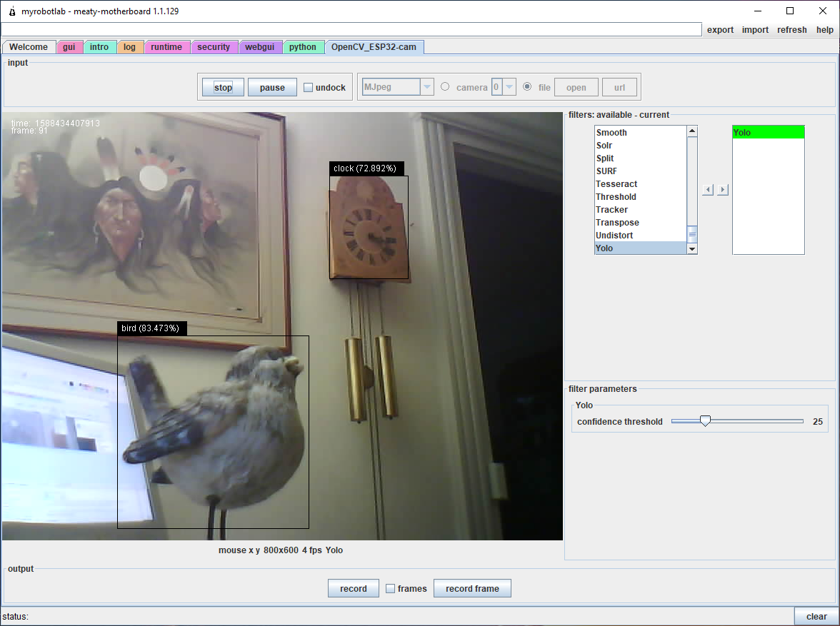Select Tesseract in available filters
840x626 pixels.
tap(641, 183)
